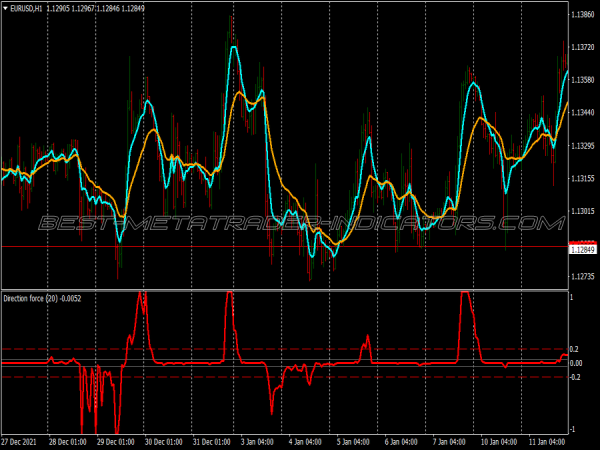
Task: Click the 1.12849 current price tag
Action: [582, 250]
